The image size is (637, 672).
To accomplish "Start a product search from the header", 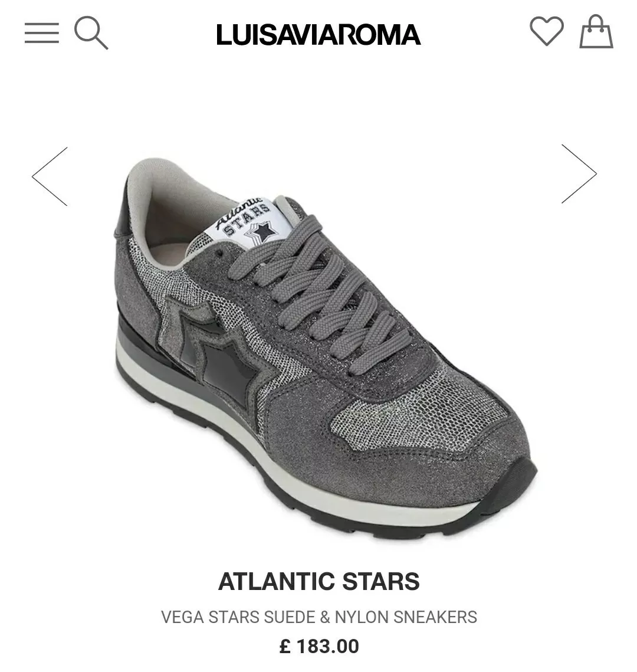I will click(91, 33).
